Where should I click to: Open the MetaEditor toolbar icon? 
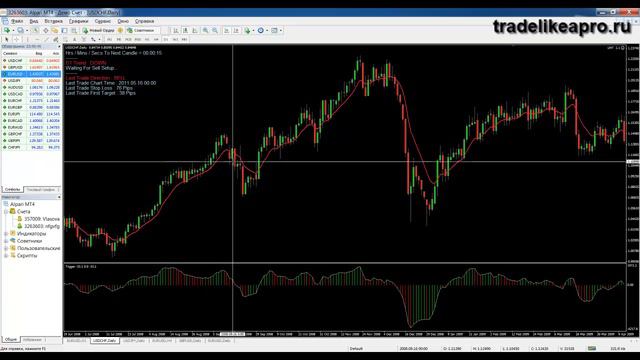120,30
